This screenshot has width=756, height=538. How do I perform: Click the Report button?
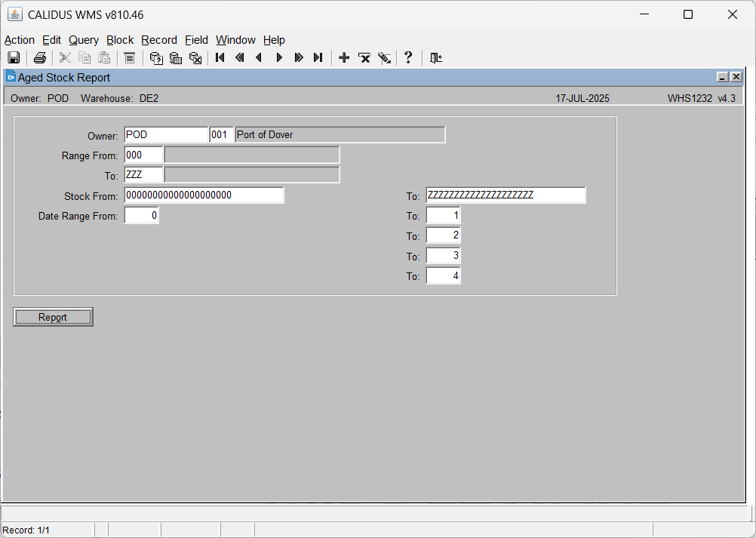pyautogui.click(x=53, y=317)
